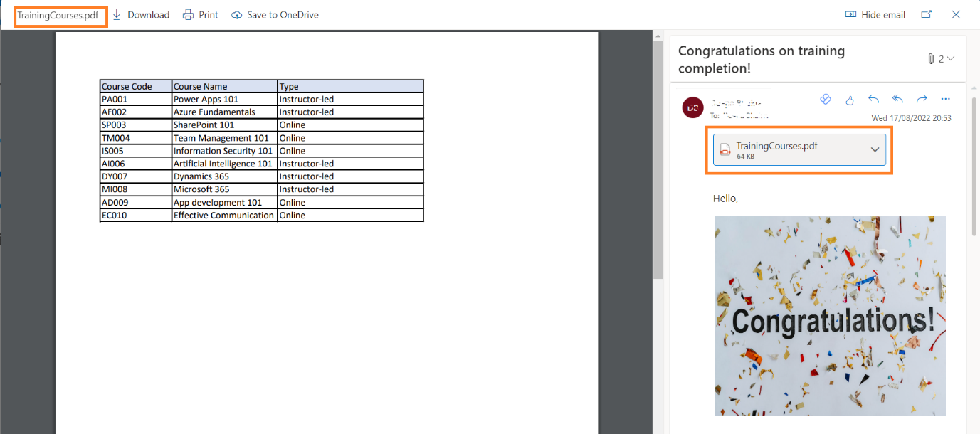The width and height of the screenshot is (980, 434).
Task: Save the attachment to OneDrive
Action: [275, 15]
